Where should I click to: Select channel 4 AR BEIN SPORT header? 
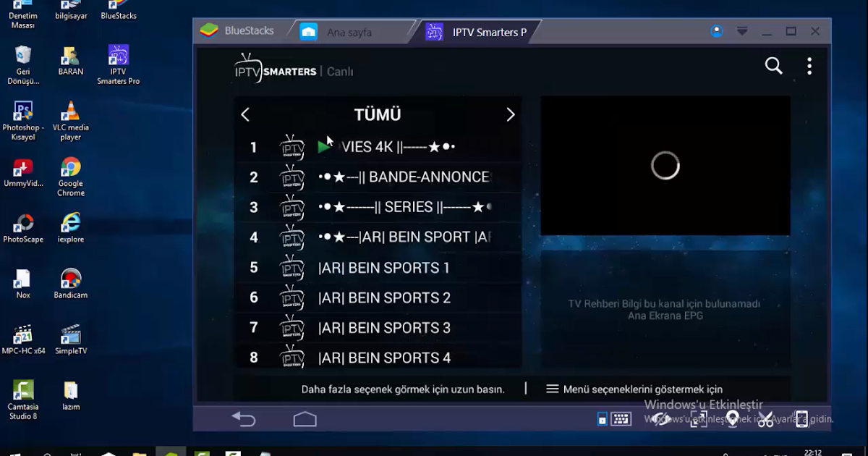[378, 237]
